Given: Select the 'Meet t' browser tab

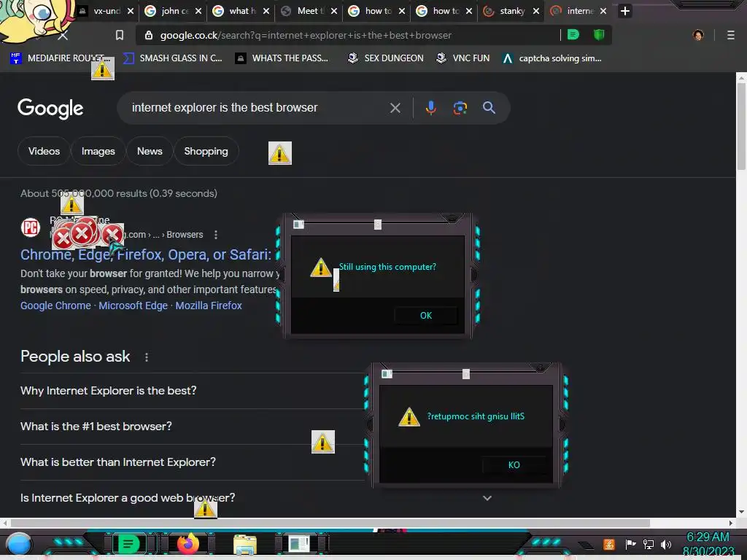Looking at the screenshot, I should click(x=309, y=11).
